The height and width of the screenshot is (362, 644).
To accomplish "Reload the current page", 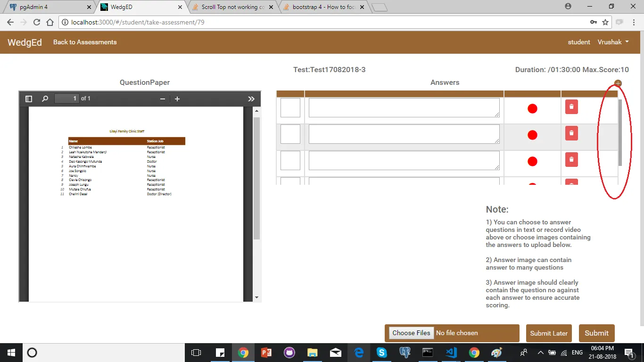I will pos(37,22).
